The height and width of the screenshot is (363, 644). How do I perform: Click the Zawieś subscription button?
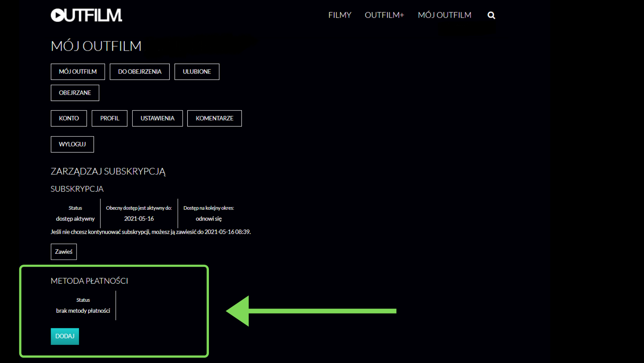[x=64, y=252]
